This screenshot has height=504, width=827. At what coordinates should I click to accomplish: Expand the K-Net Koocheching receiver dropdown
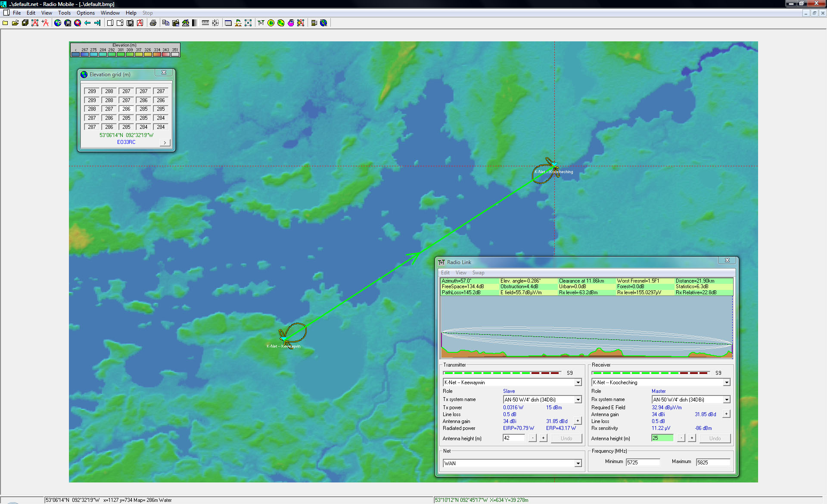click(727, 383)
